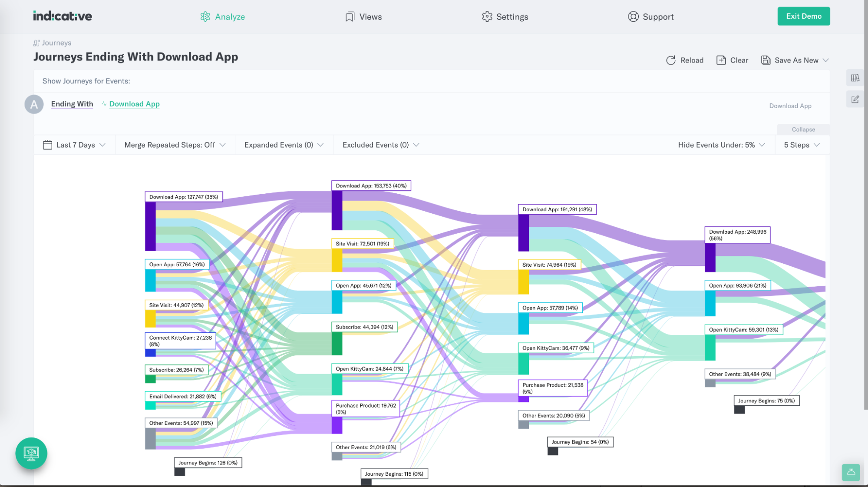Select the Hide Events Under 5% toggle
Screen dimensions: 868x487
[x=722, y=145]
